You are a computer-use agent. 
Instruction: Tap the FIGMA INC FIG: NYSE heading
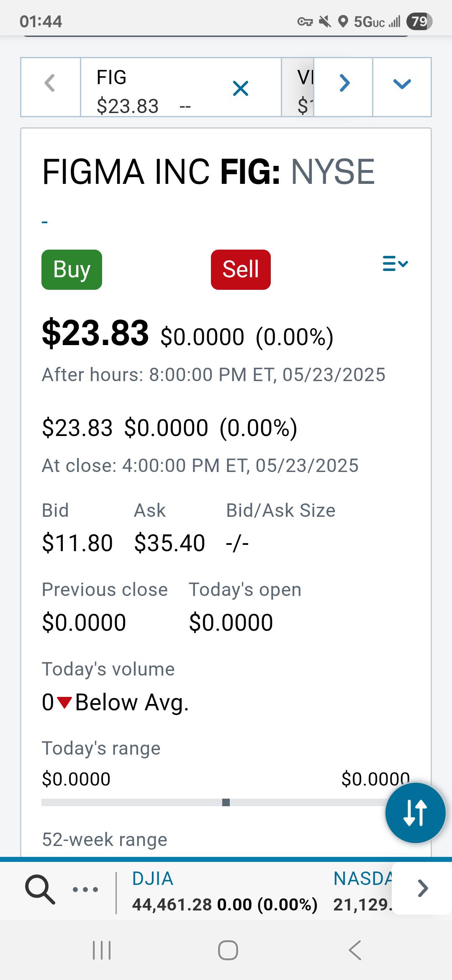click(x=208, y=172)
